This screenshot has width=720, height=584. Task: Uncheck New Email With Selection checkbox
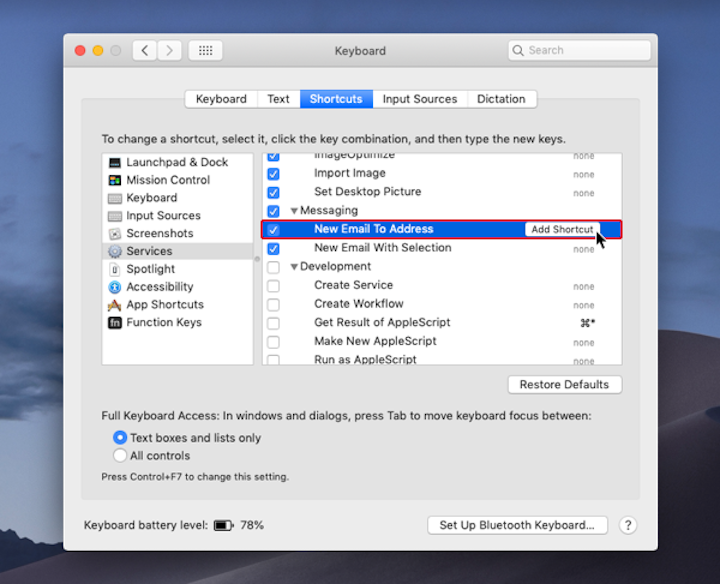pyautogui.click(x=273, y=249)
